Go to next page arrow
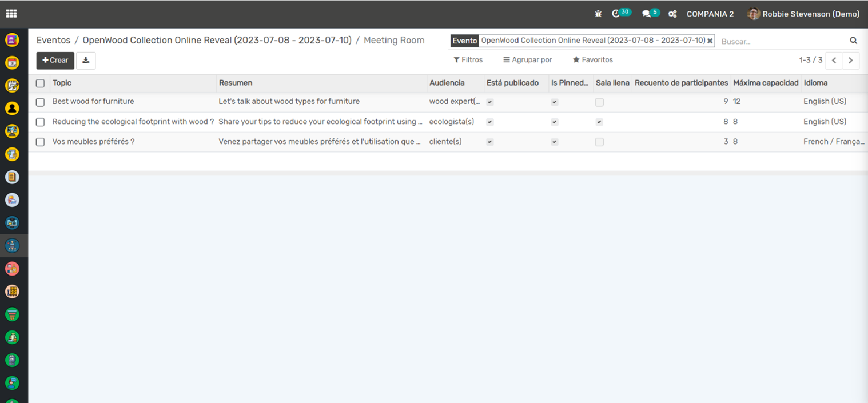The width and height of the screenshot is (868, 403). tap(851, 60)
